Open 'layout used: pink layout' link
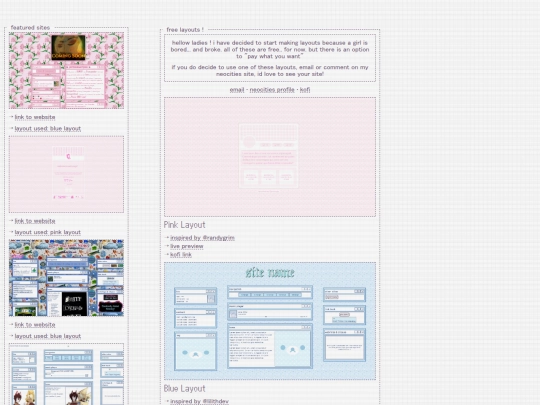This screenshot has height=405, width=540. click(x=48, y=232)
